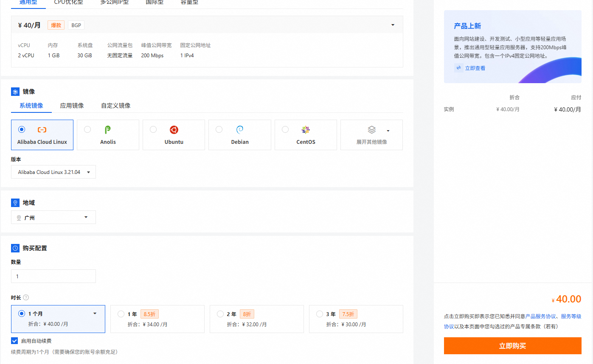This screenshot has width=593, height=364.
Task: Select the CentOS radio button
Action: coord(285,129)
